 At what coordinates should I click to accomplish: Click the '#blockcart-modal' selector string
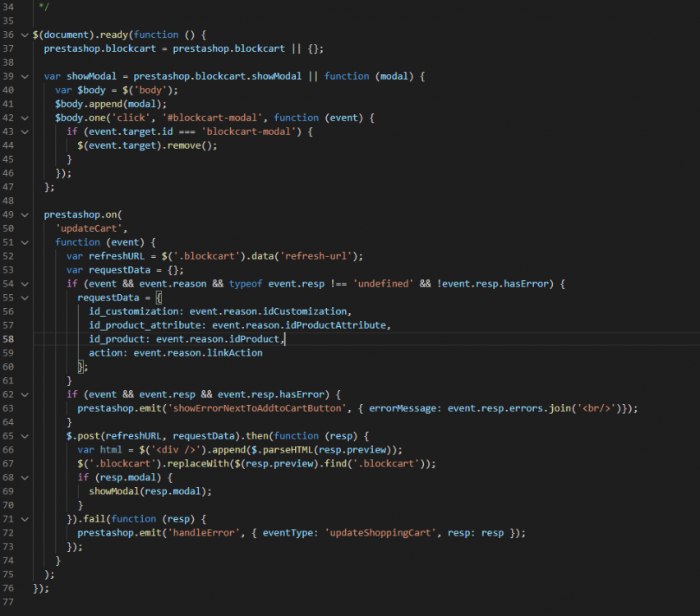[212, 117]
